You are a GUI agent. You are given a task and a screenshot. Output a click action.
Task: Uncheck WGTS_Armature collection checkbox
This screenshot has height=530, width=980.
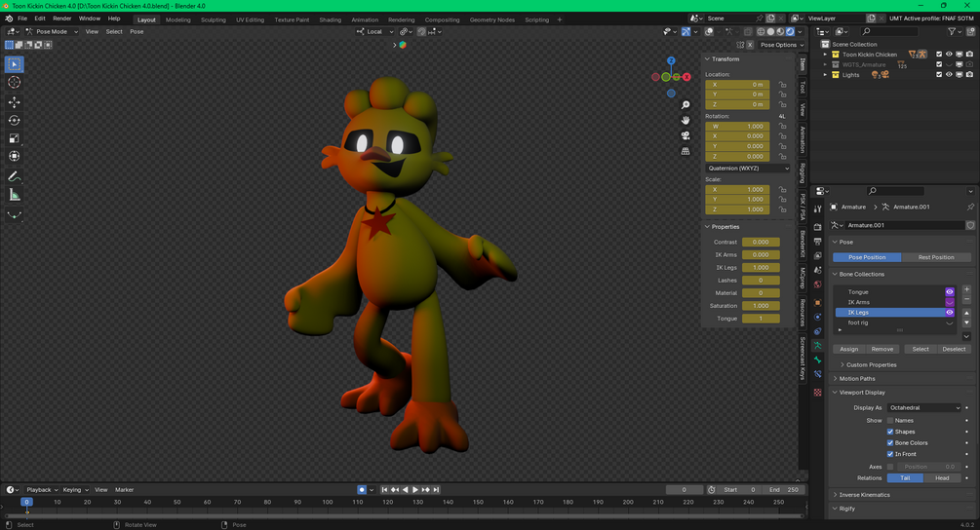pyautogui.click(x=939, y=64)
